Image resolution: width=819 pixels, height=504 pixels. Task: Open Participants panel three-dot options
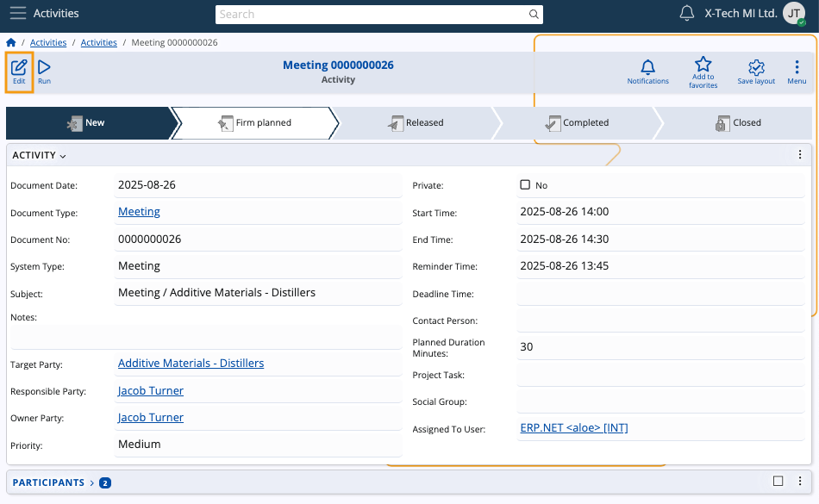800,481
